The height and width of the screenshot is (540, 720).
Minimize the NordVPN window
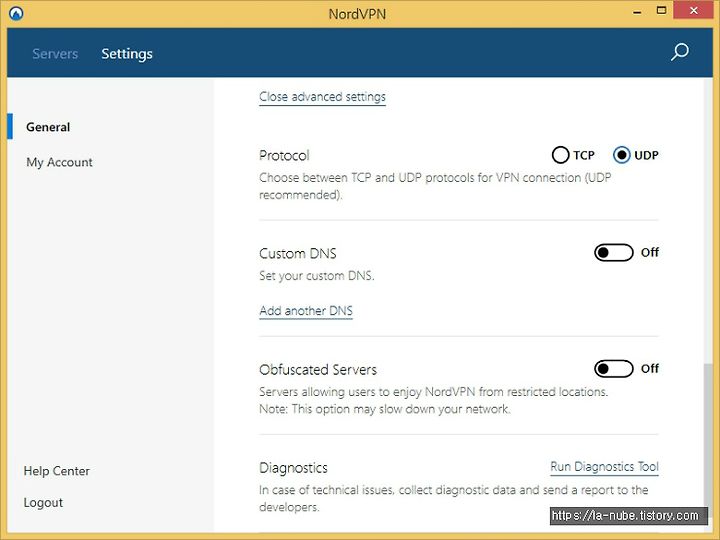(637, 12)
